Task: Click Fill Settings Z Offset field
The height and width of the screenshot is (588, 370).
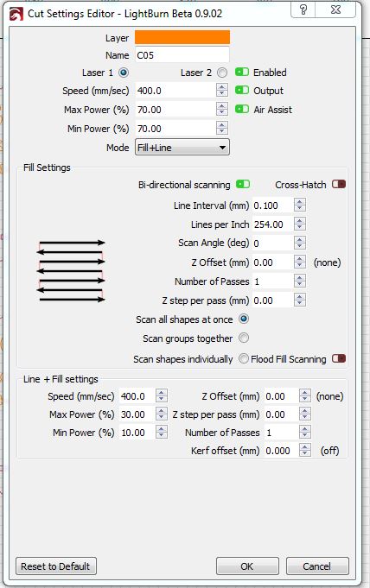Action: (x=272, y=262)
